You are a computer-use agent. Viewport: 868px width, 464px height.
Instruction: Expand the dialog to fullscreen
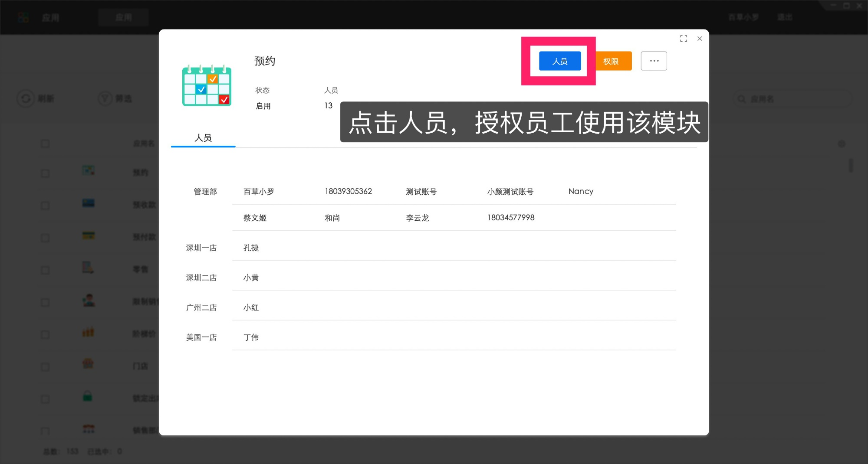coord(684,39)
